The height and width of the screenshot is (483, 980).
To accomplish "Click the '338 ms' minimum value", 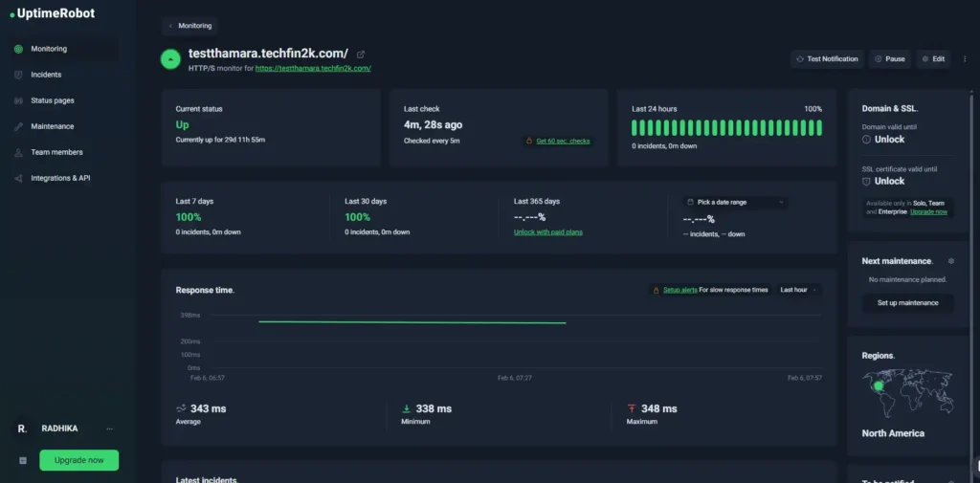I will click(x=434, y=408).
